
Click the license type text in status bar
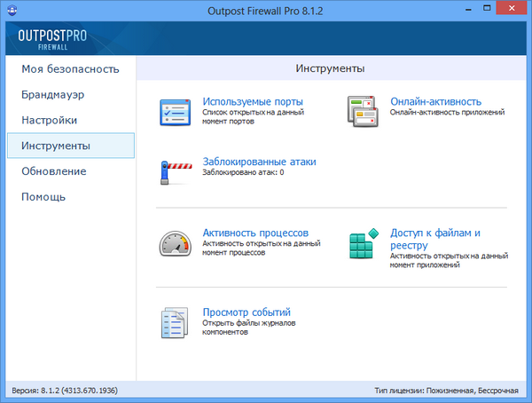pyautogui.click(x=450, y=391)
